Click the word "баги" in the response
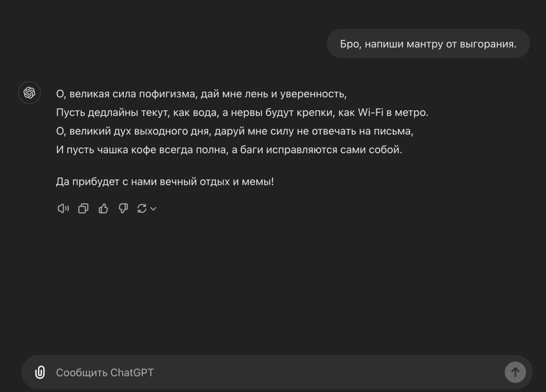 [251, 150]
